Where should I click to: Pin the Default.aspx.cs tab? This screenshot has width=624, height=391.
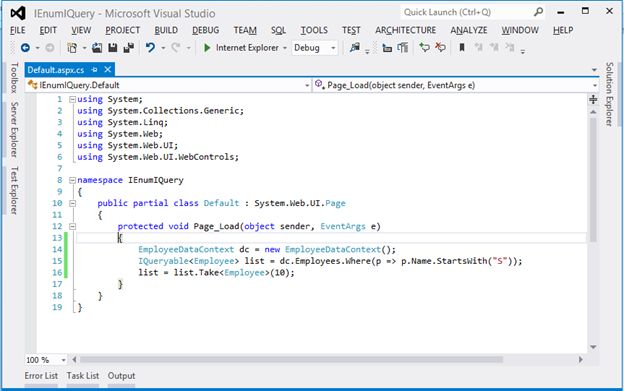tap(95, 70)
